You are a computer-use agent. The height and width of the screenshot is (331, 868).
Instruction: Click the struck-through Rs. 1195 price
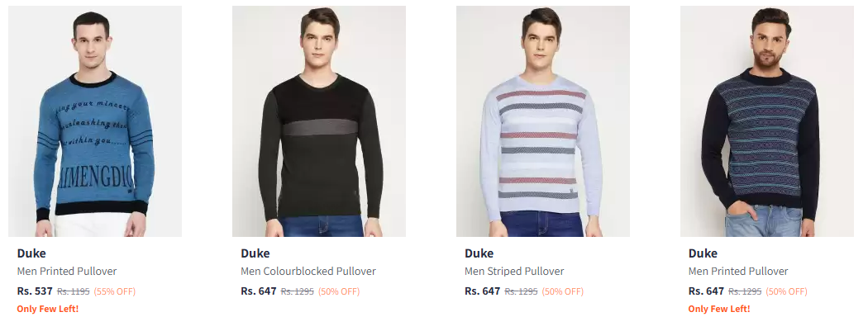[73, 291]
